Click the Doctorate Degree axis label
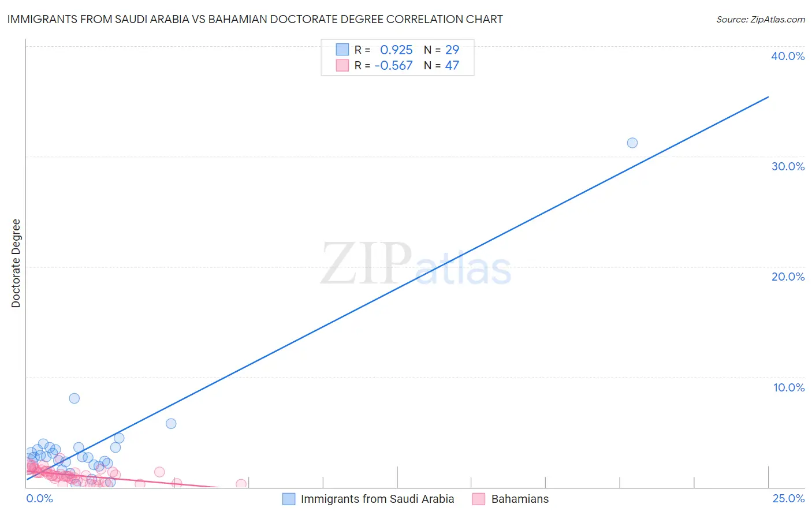Viewport: 812px width, 515px height. [x=16, y=263]
